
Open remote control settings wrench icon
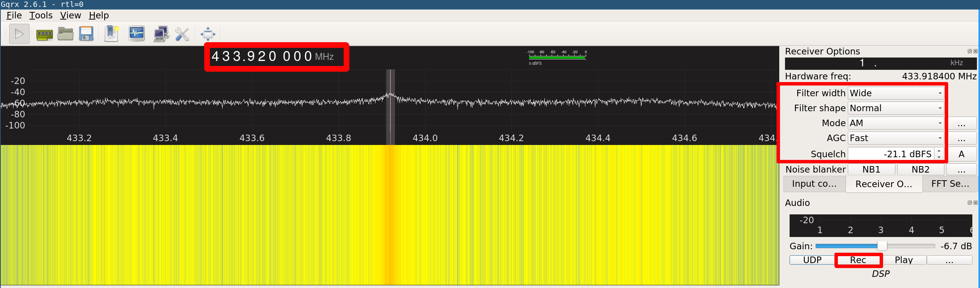coord(182,34)
